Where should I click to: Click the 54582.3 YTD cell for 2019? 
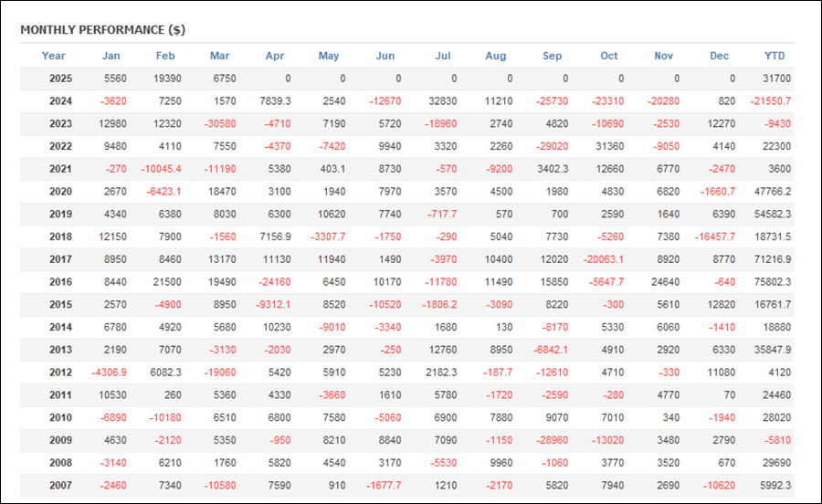pos(773,214)
